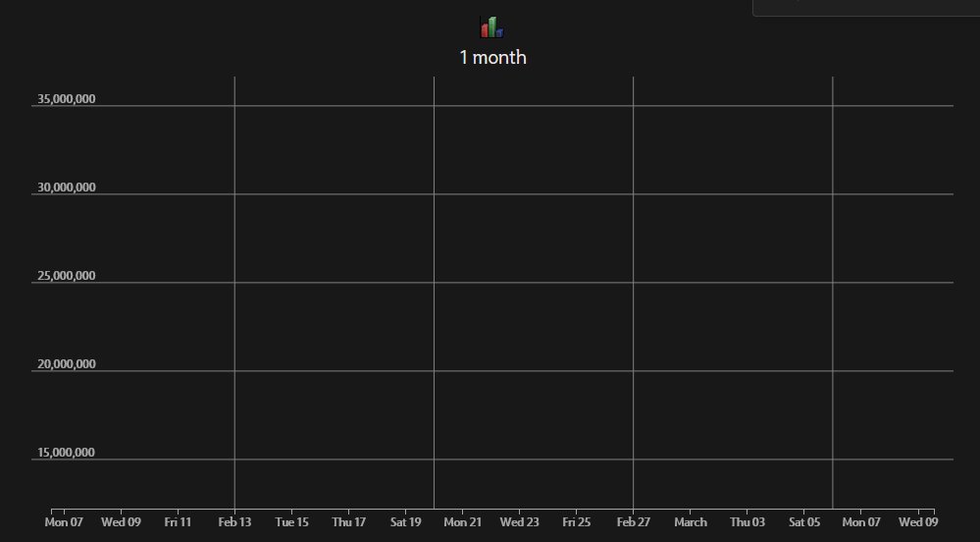Click the 'Feb 27' x-axis label
The image size is (980, 542).
tap(633, 522)
